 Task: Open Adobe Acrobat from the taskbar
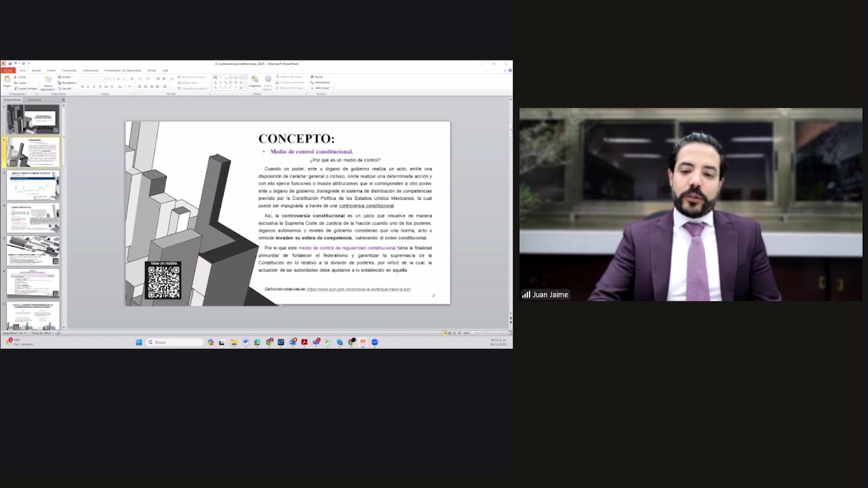coord(304,342)
